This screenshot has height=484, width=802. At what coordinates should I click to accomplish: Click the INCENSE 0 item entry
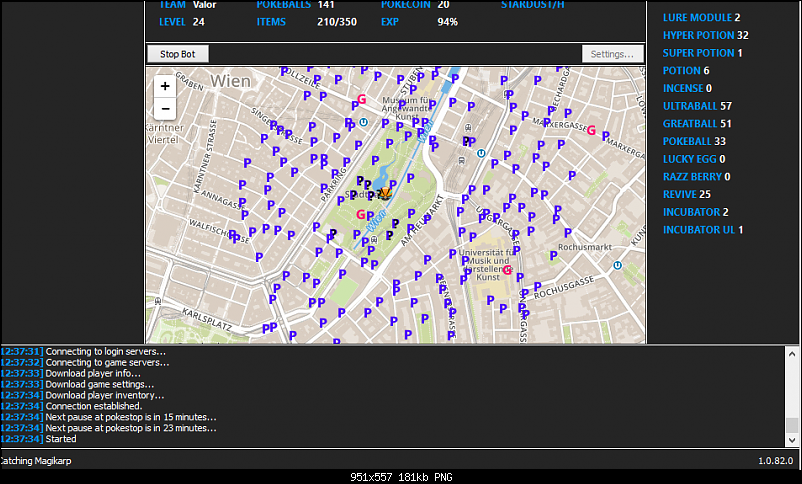click(x=687, y=89)
